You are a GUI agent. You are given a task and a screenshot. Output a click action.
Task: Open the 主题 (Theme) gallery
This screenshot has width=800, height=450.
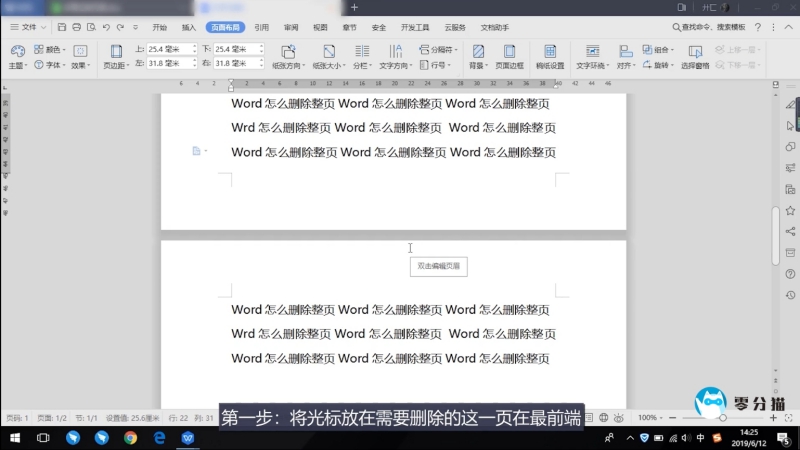click(x=17, y=56)
